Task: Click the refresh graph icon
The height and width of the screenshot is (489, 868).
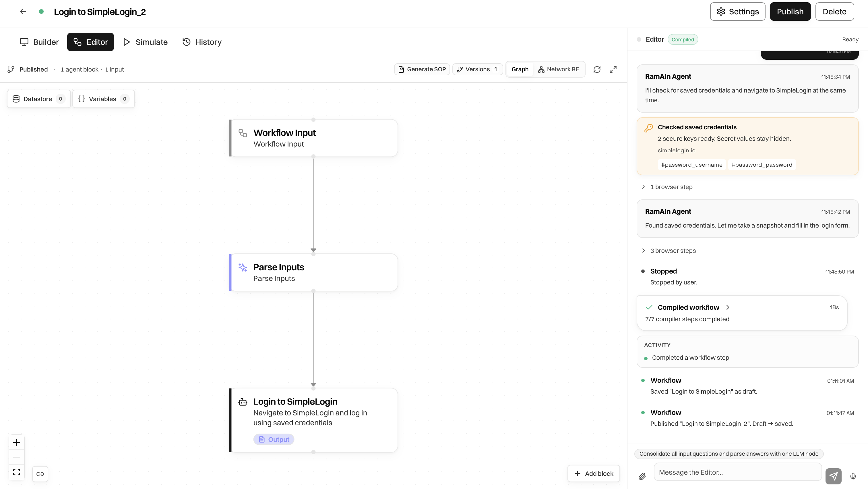Action: click(597, 69)
